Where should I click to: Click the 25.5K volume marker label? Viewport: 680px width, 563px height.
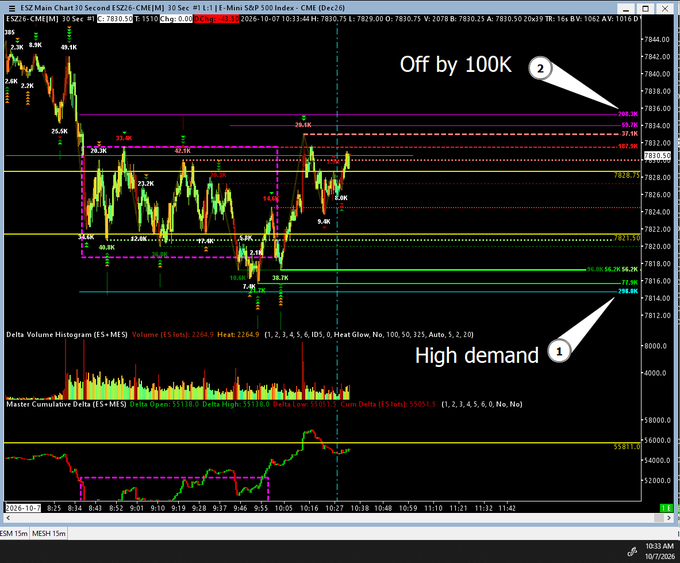coord(59,131)
